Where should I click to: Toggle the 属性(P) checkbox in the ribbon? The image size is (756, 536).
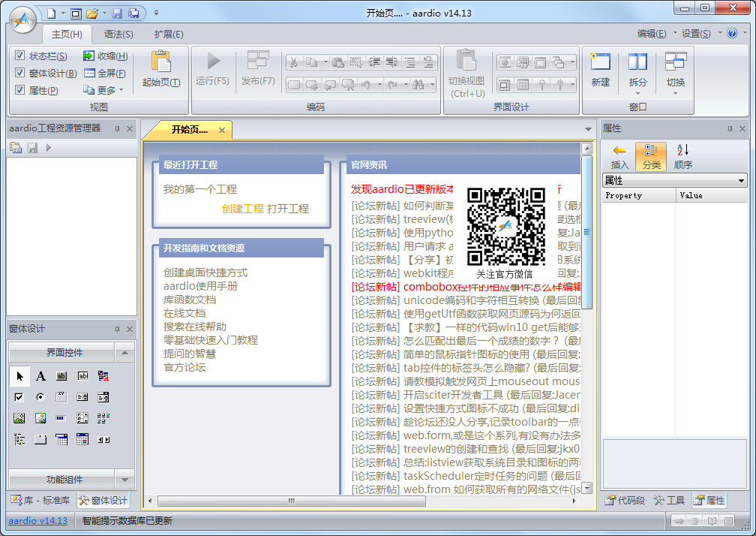click(19, 90)
